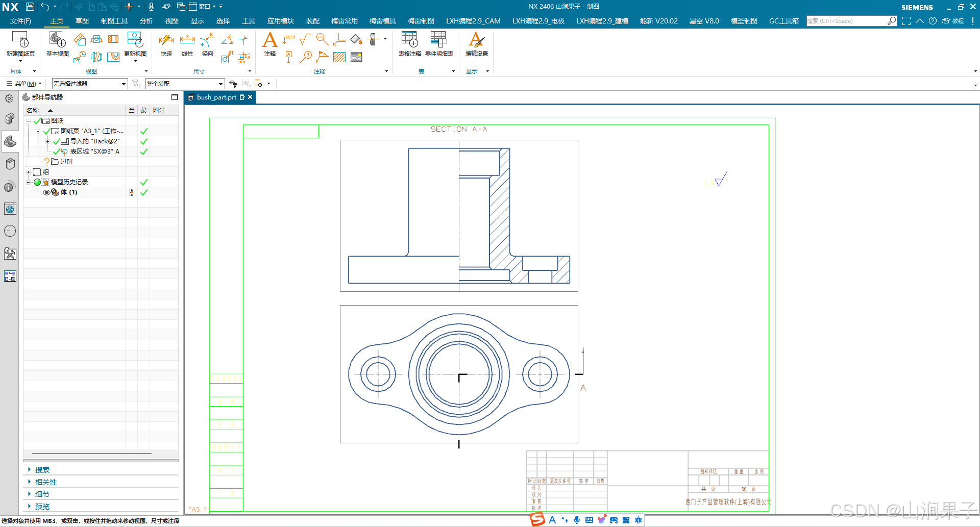This screenshot has height=527, width=980.
Task: Select the 线性 linear dimension tool
Action: coord(187,40)
